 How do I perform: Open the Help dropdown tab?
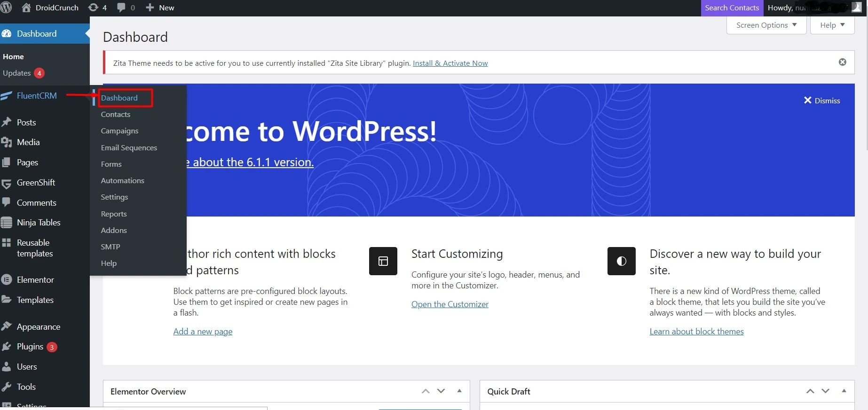tap(832, 25)
